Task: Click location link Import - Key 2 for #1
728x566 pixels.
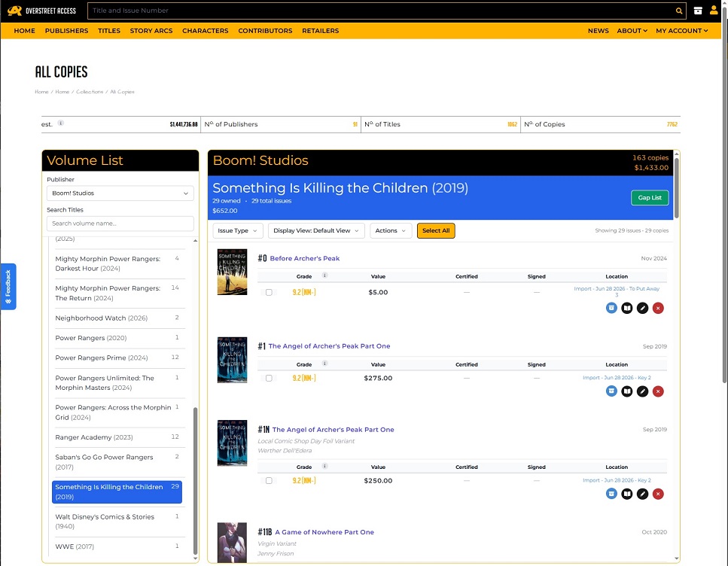Action: pyautogui.click(x=617, y=378)
